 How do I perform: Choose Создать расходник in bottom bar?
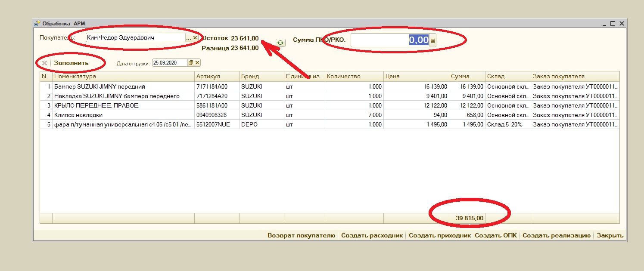coord(372,235)
